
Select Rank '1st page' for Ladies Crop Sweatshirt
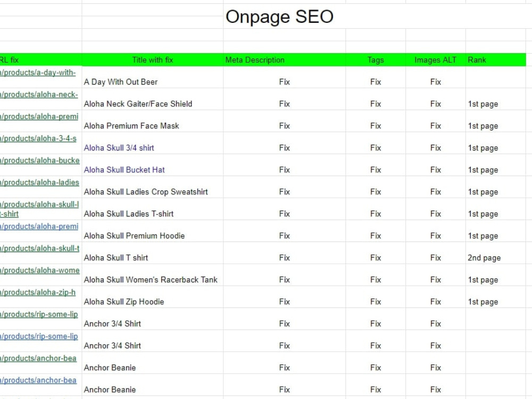coord(496,187)
